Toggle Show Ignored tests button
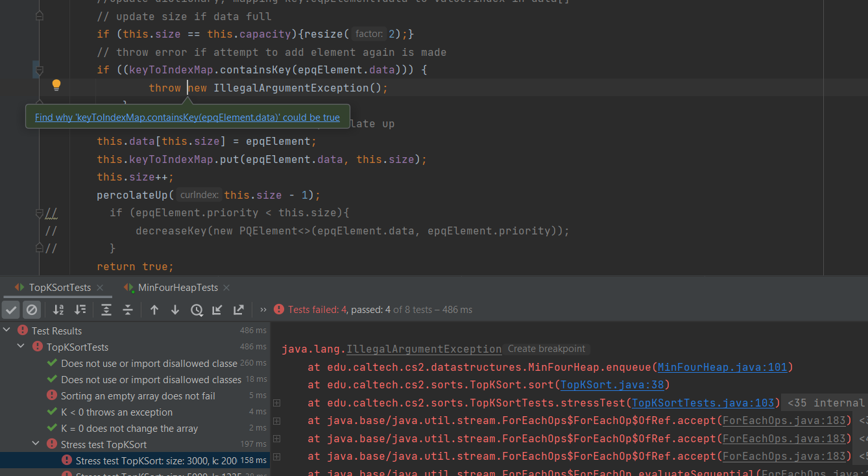The height and width of the screenshot is (476, 868). 32,310
